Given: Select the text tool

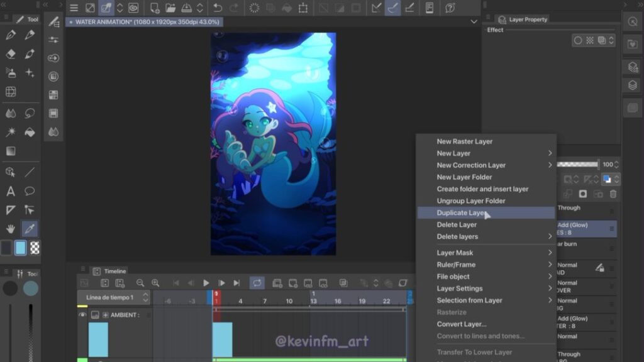Looking at the screenshot, I should click(x=11, y=191).
